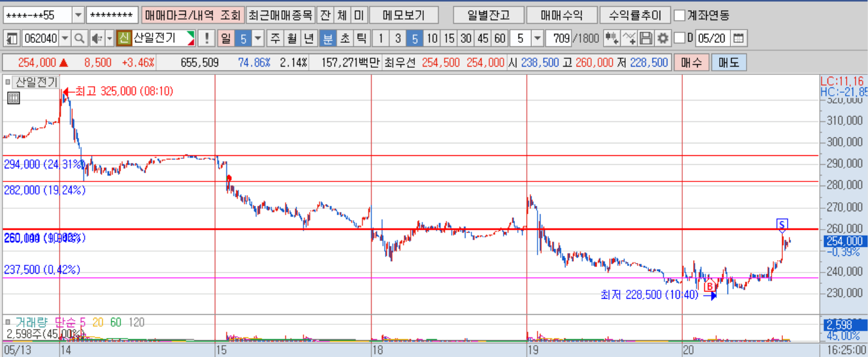Click the blue S sell marker on chart

[782, 224]
